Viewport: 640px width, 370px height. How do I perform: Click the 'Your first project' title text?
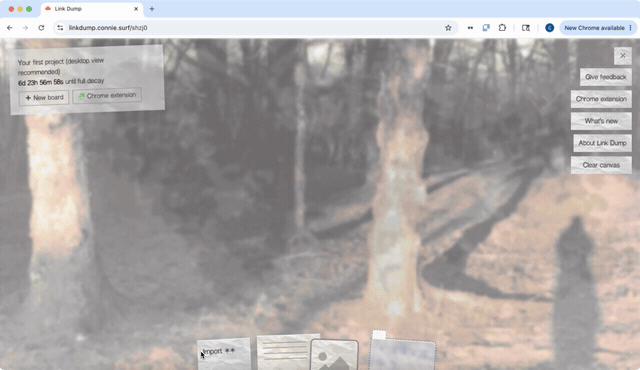[61, 66]
